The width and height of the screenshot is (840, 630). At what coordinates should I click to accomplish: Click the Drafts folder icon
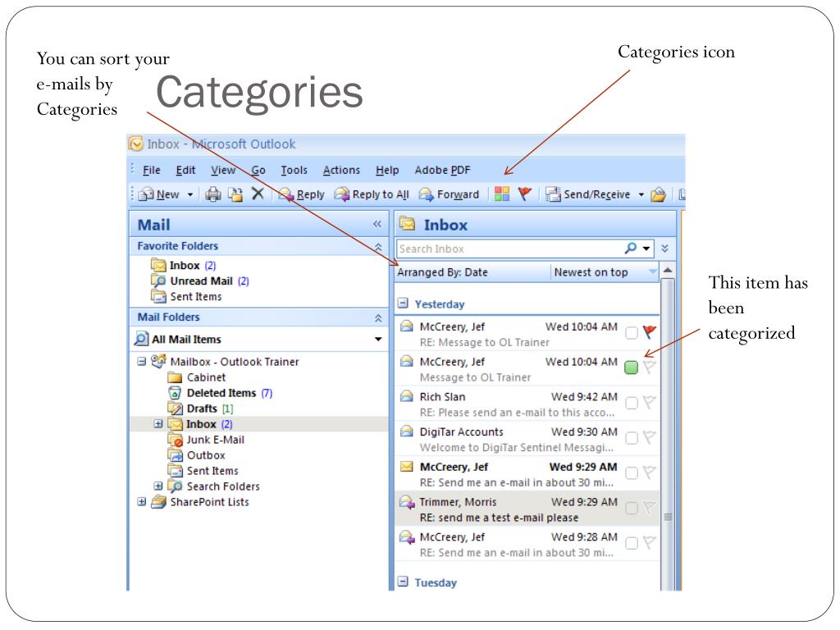(176, 409)
